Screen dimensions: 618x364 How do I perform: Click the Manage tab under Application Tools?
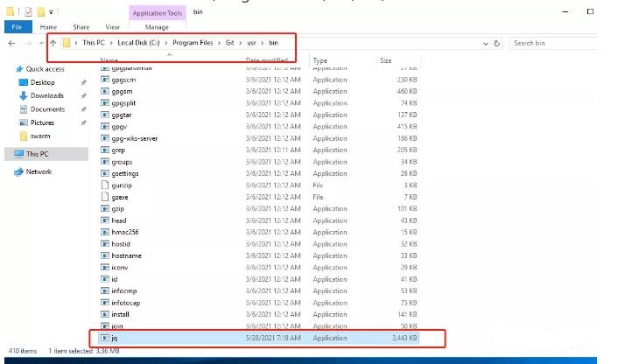157,27
